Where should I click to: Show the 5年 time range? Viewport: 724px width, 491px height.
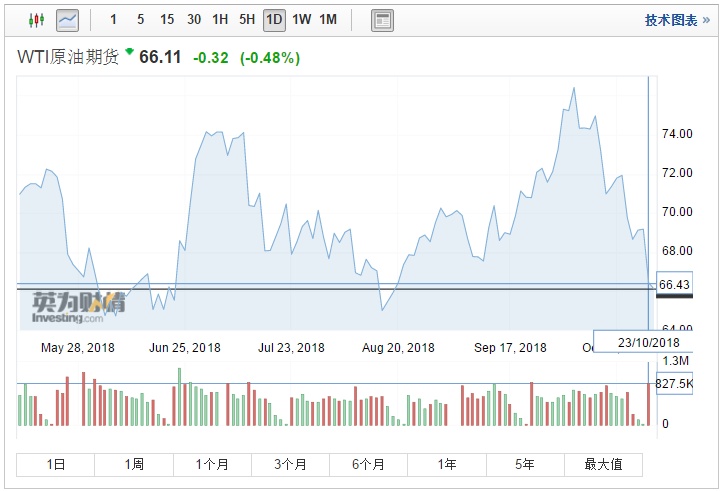[525, 464]
